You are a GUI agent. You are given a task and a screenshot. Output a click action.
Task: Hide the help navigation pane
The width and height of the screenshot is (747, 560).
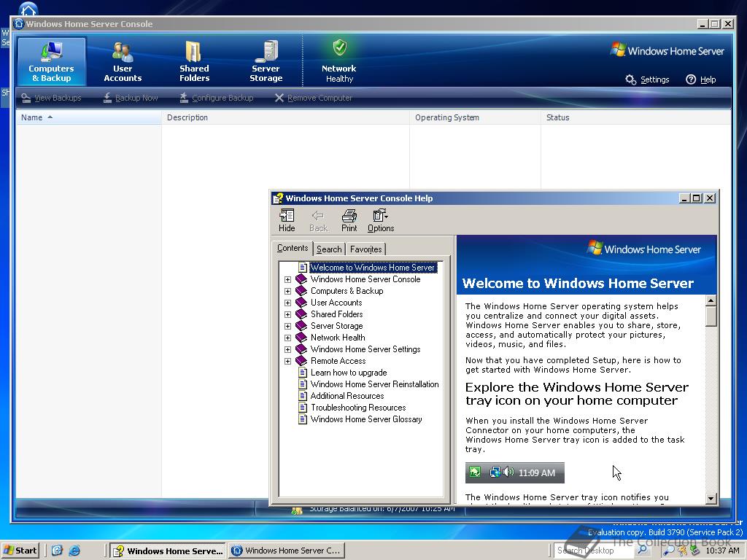(x=287, y=220)
